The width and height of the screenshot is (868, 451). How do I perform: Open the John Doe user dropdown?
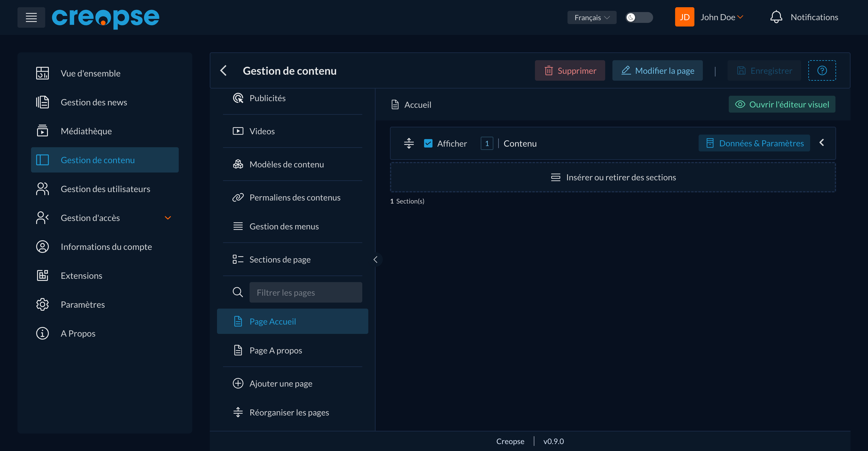pos(722,17)
